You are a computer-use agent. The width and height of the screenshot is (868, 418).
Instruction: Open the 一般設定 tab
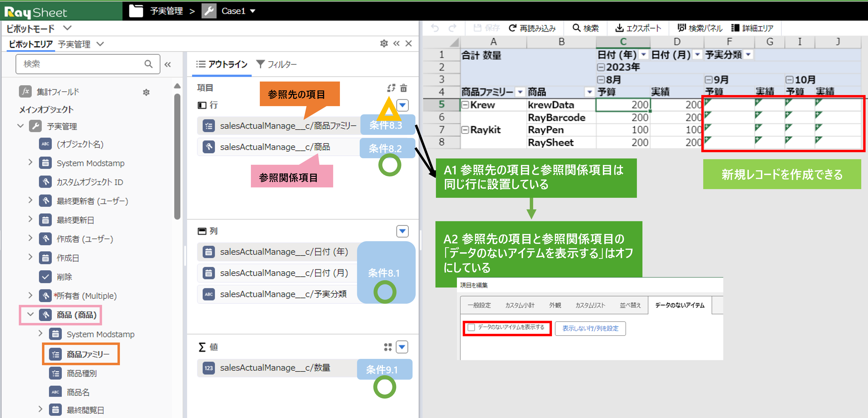click(x=480, y=305)
